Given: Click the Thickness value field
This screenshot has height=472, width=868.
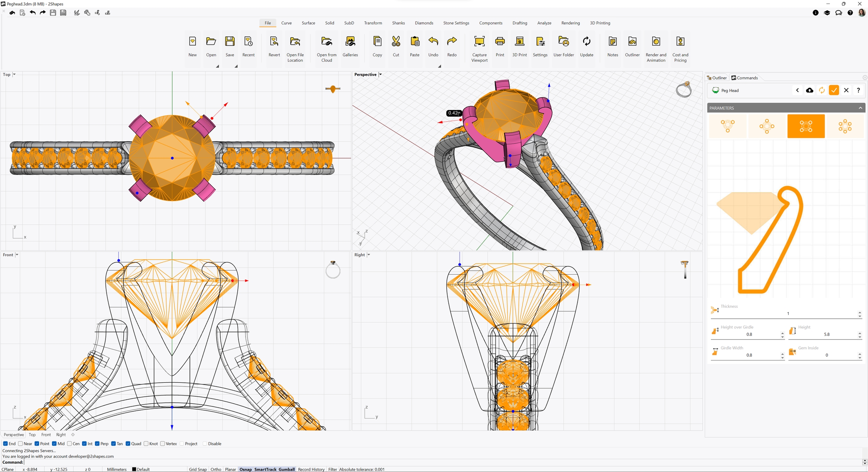Looking at the screenshot, I should (787, 314).
